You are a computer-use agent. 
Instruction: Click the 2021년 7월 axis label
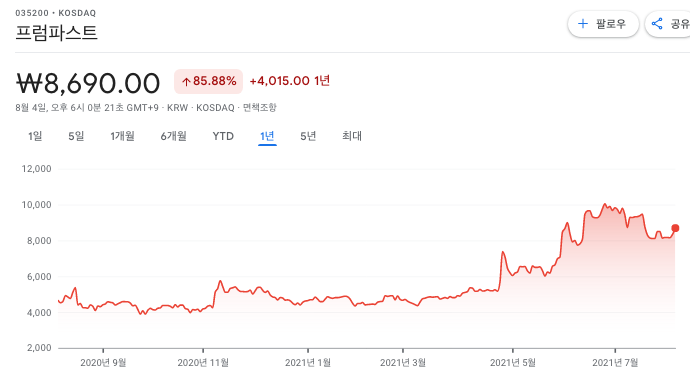click(615, 362)
